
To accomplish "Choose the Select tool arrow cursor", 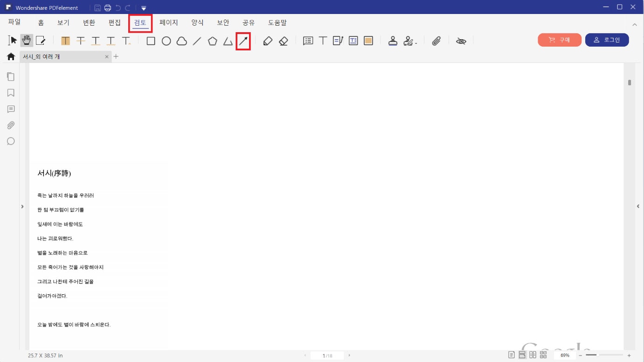I will (13, 41).
